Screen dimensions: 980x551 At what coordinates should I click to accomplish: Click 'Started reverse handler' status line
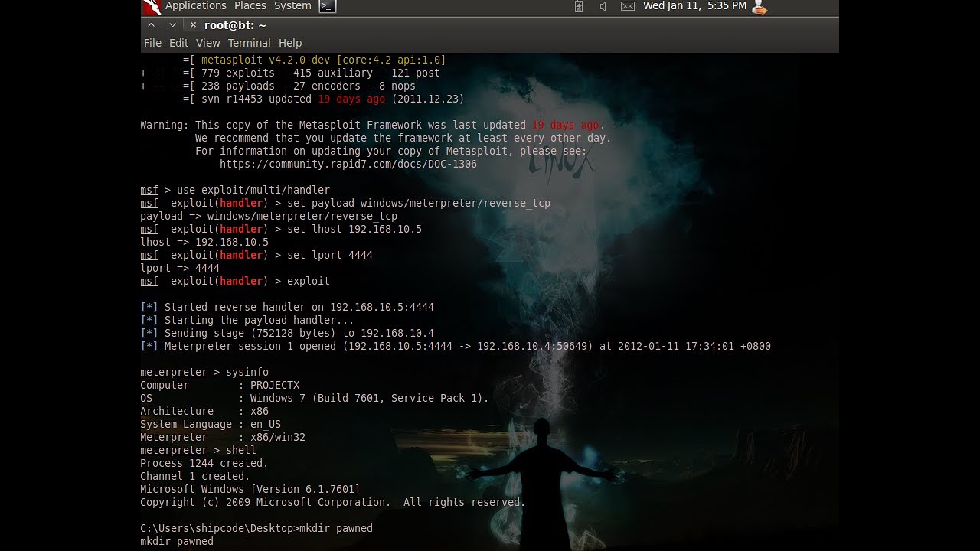(x=287, y=307)
